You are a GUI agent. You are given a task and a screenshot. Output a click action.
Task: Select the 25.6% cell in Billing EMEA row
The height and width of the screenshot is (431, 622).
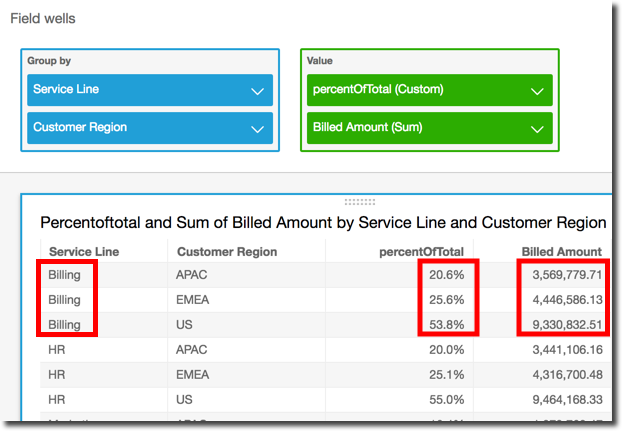[446, 299]
